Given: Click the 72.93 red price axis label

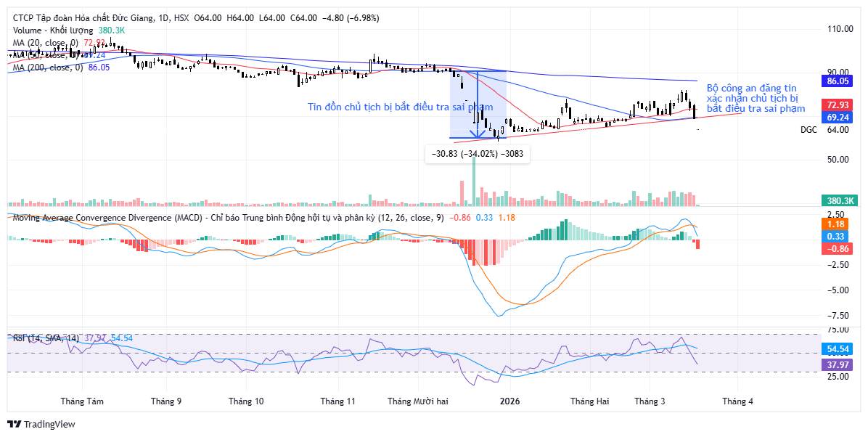Looking at the screenshot, I should [x=838, y=105].
